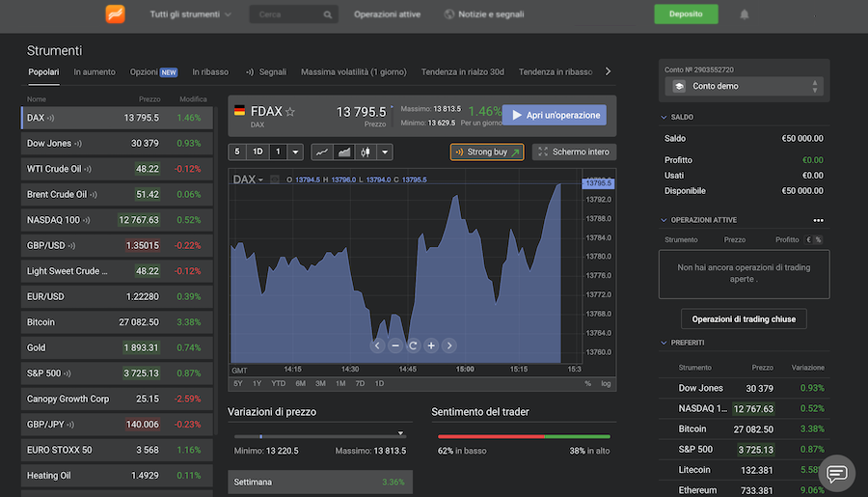Click the price variation range slider
This screenshot has height=497, width=868.
click(320, 436)
